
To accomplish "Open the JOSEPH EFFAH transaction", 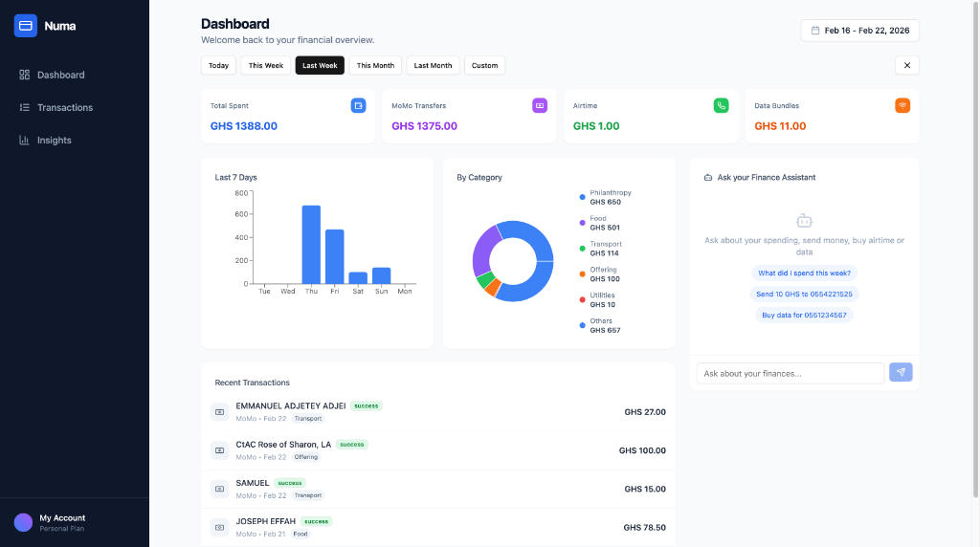I will point(438,528).
